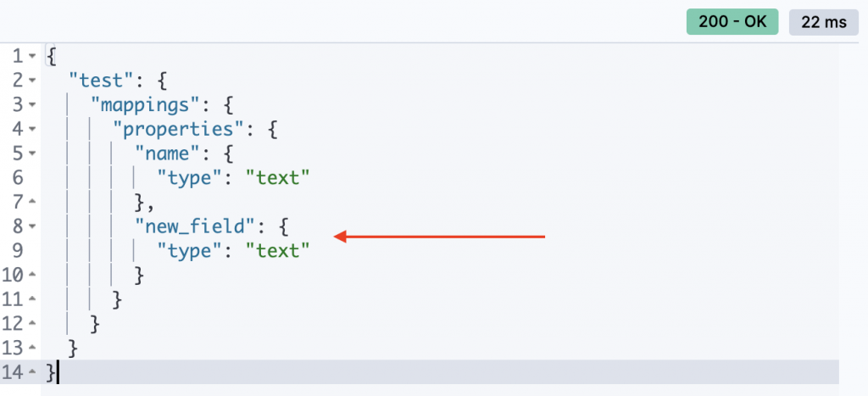Collapse the "properties" fold arrow on line 4
Screen dimensions: 868x396
click(32, 130)
